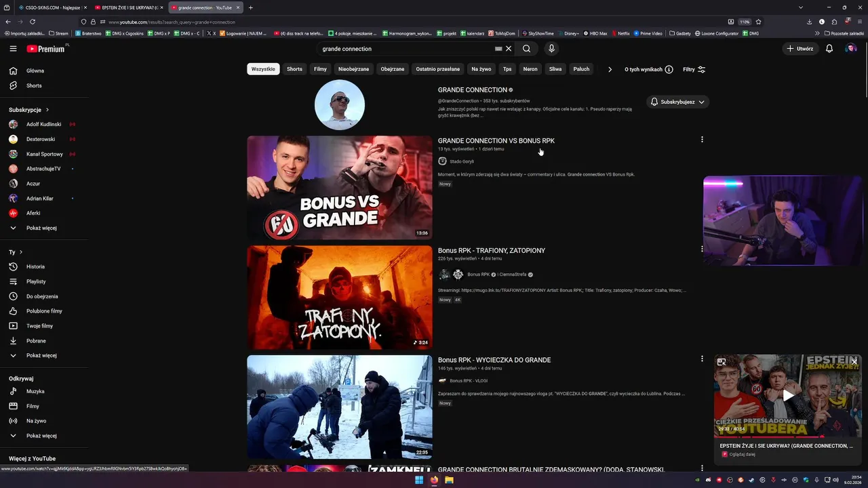Click the browser address bar URL

coord(172,22)
